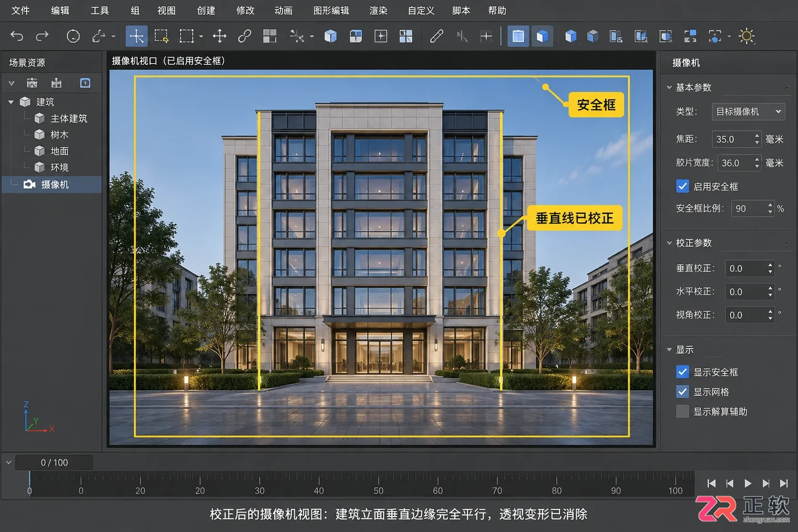This screenshot has width=798, height=532.
Task: Collapse the 显示 section
Action: tap(669, 350)
